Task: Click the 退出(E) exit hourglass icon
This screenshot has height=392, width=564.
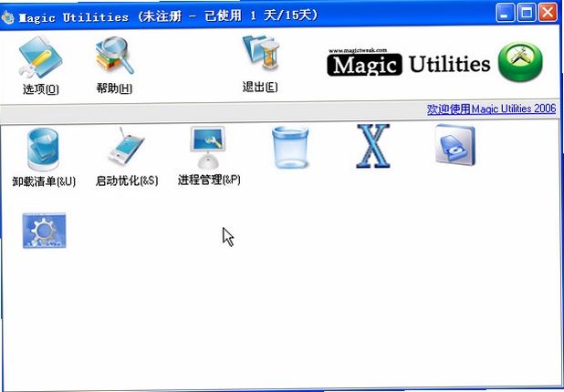Action: (262, 53)
